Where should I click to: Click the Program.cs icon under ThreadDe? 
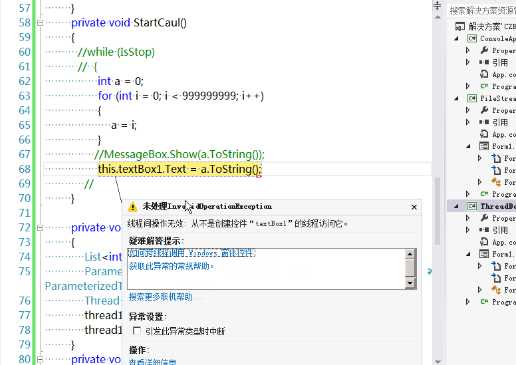click(x=484, y=302)
